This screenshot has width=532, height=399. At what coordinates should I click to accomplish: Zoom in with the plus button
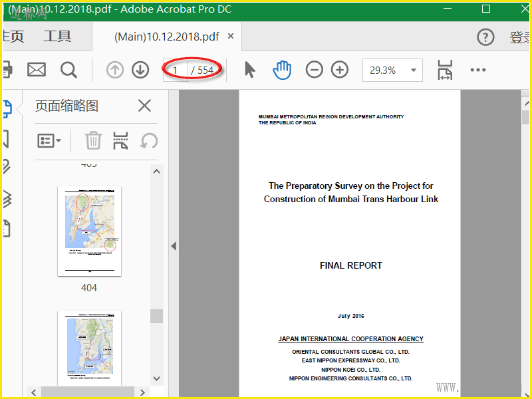(340, 70)
